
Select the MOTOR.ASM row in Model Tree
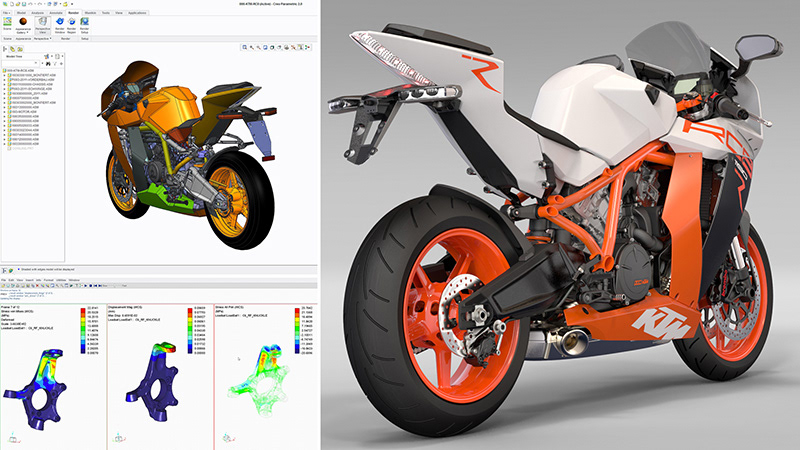tap(22, 112)
